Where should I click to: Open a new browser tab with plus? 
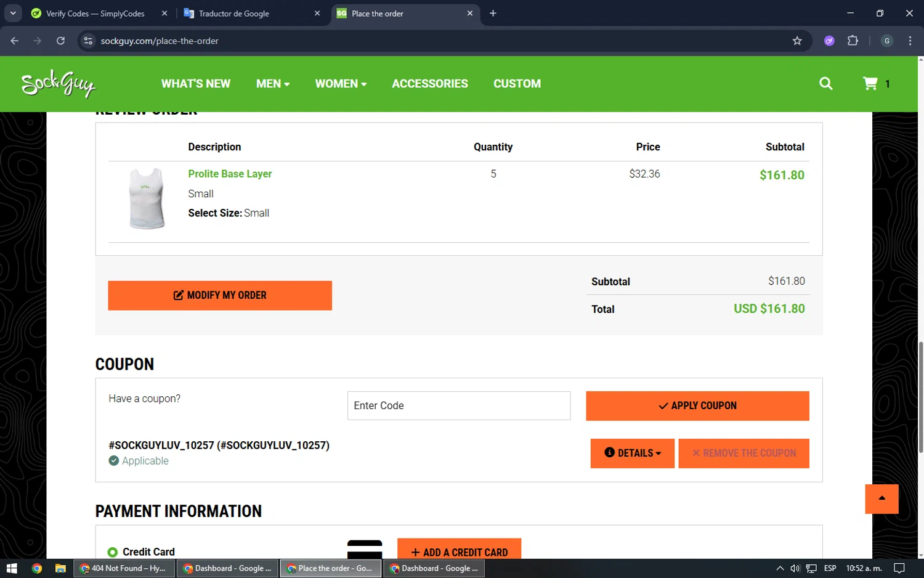point(493,13)
